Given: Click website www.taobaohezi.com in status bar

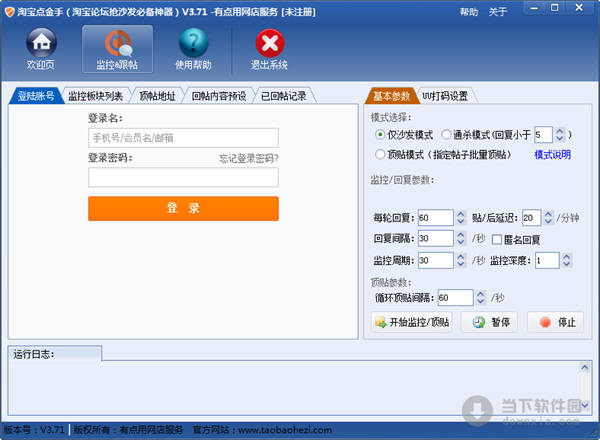Looking at the screenshot, I should tap(285, 430).
